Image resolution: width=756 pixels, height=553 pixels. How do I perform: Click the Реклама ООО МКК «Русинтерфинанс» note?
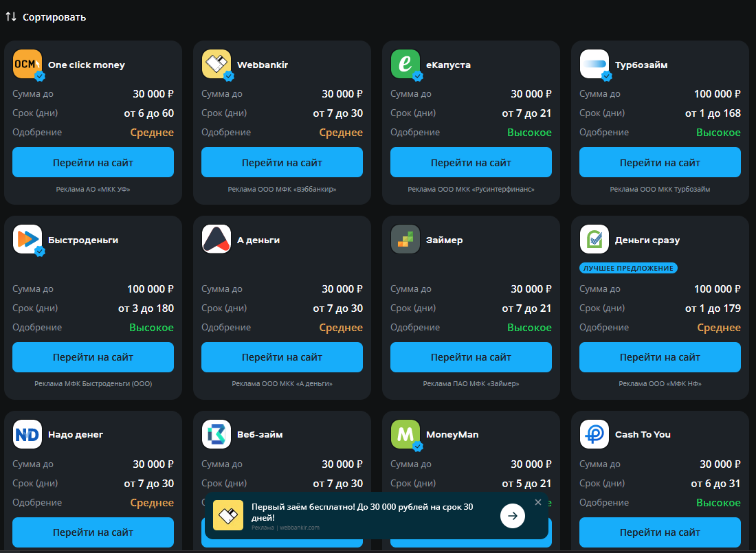click(471, 190)
